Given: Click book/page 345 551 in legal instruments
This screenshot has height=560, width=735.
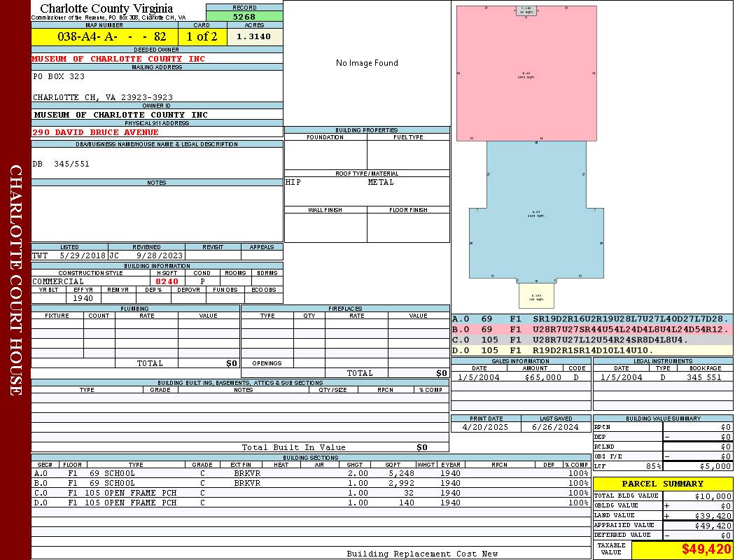Looking at the screenshot, I should (704, 377).
